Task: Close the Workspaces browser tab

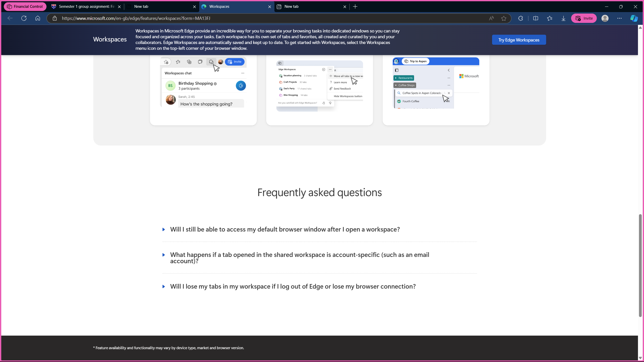Action: [x=269, y=7]
